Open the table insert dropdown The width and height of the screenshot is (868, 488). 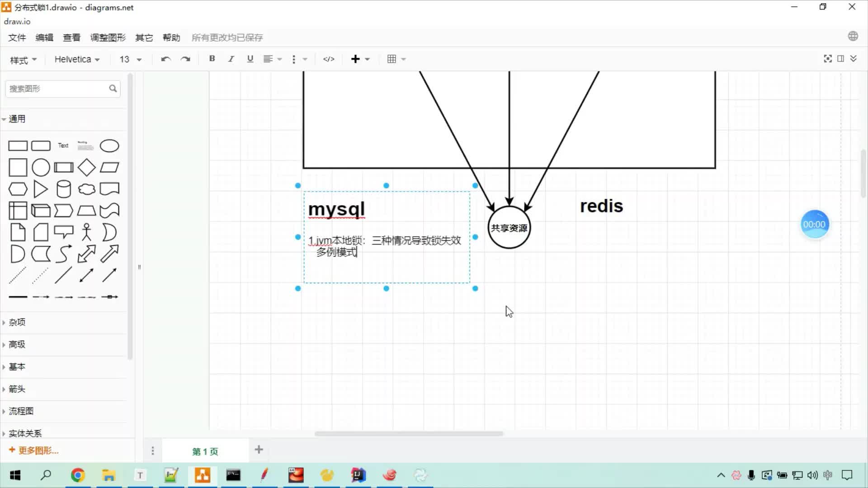coord(396,59)
